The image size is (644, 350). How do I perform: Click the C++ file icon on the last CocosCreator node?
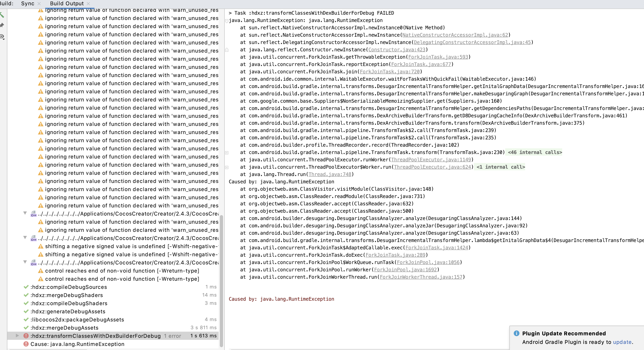33,263
